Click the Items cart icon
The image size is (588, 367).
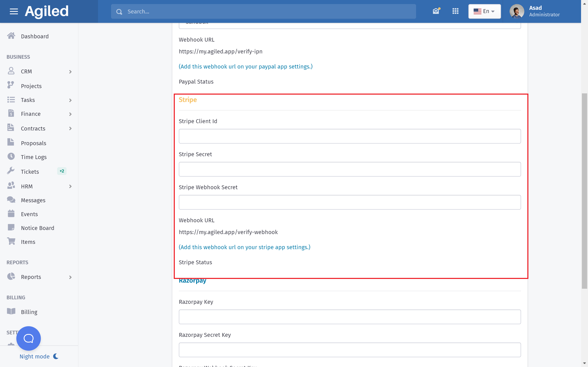(x=11, y=241)
